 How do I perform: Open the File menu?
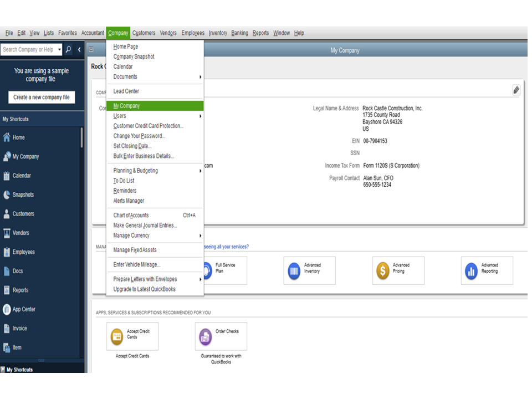point(9,33)
